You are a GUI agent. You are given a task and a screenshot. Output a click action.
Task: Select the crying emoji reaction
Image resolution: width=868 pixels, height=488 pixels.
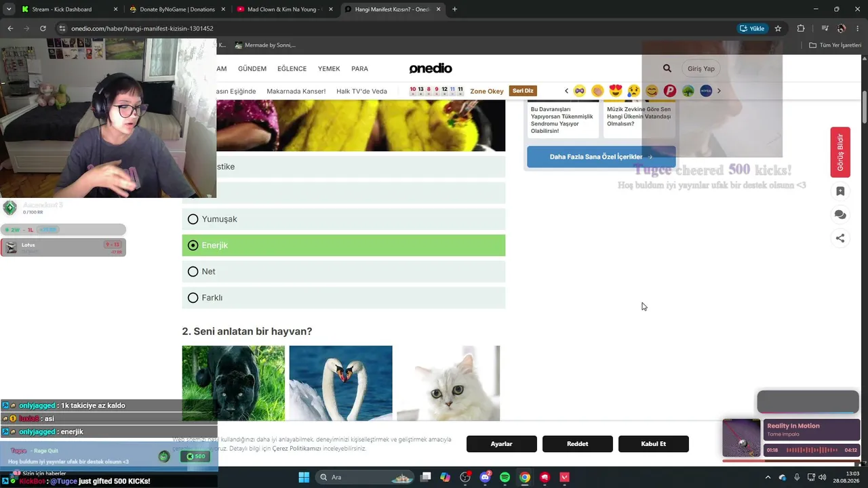(x=634, y=91)
